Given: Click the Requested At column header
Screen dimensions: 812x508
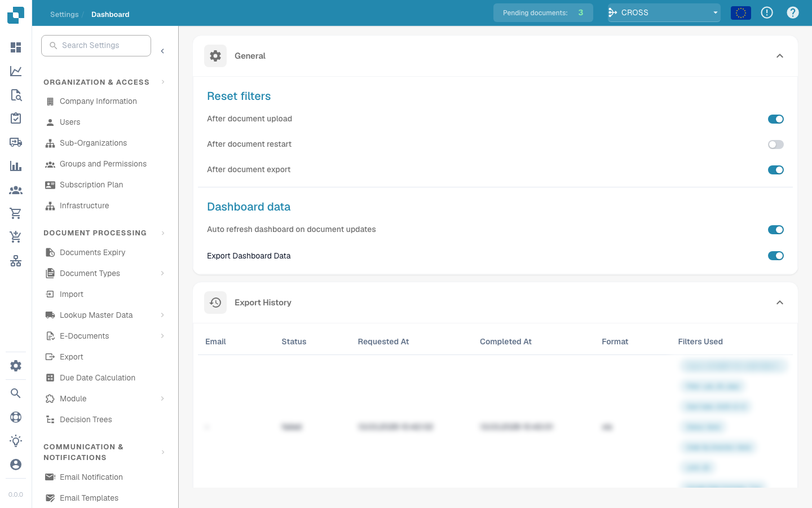Looking at the screenshot, I should click(x=383, y=341).
